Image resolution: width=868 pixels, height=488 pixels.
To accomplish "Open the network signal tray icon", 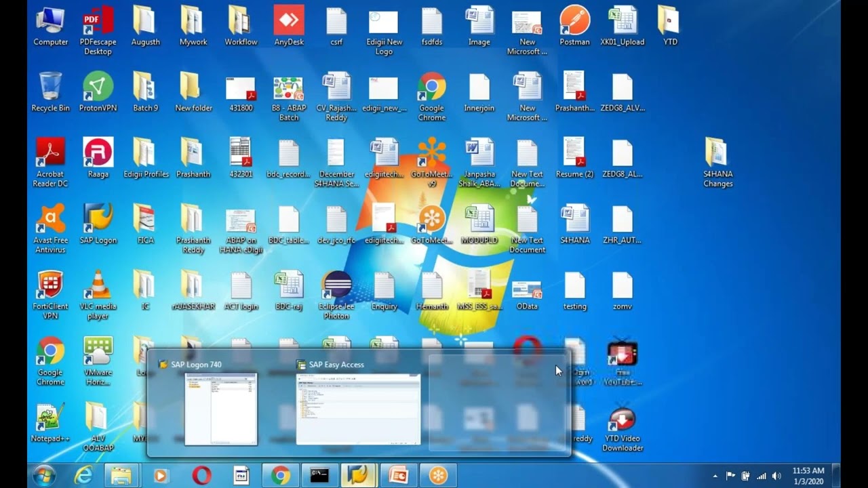I will coord(761,476).
